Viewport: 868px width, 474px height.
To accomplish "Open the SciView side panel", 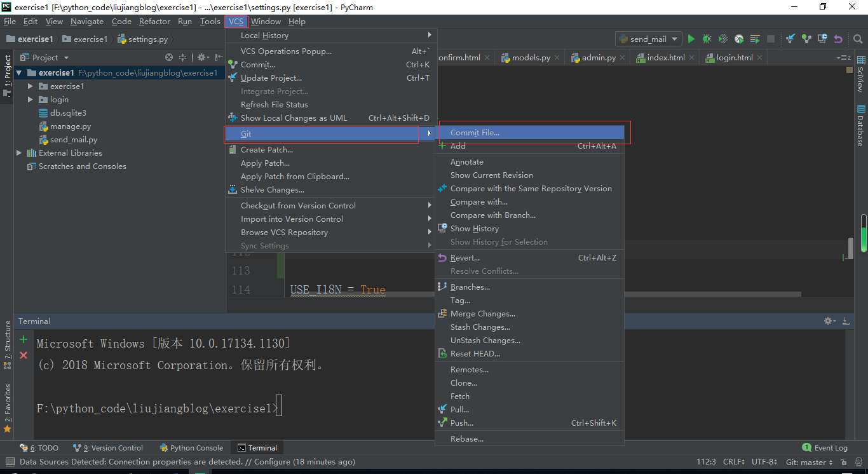I will [x=861, y=74].
